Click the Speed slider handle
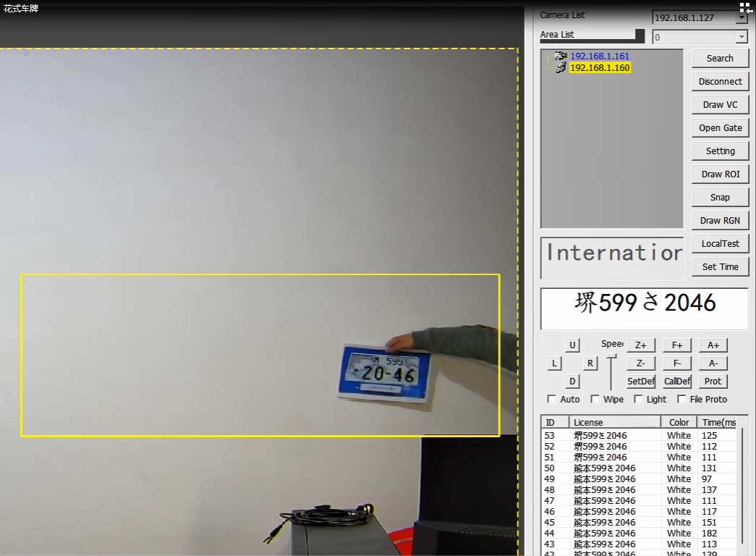 click(612, 355)
